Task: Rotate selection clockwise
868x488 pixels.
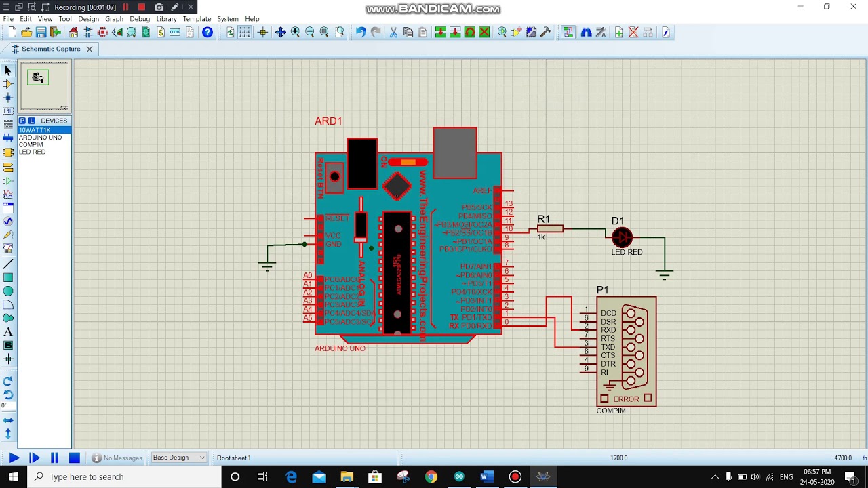Action: pyautogui.click(x=8, y=381)
